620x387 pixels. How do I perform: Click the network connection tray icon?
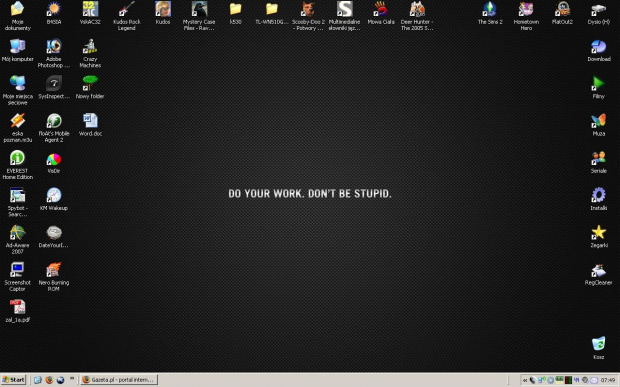(x=541, y=380)
